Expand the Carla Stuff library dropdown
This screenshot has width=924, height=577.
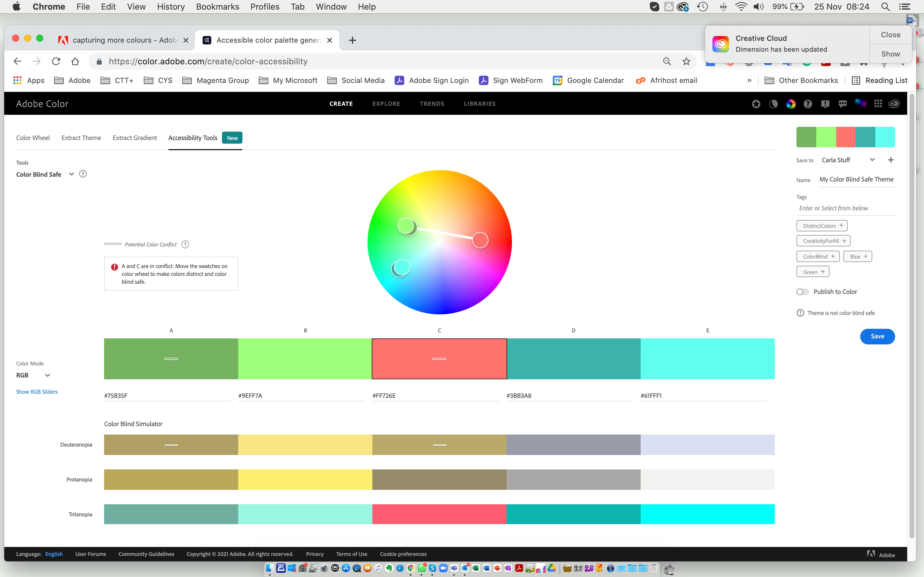872,160
